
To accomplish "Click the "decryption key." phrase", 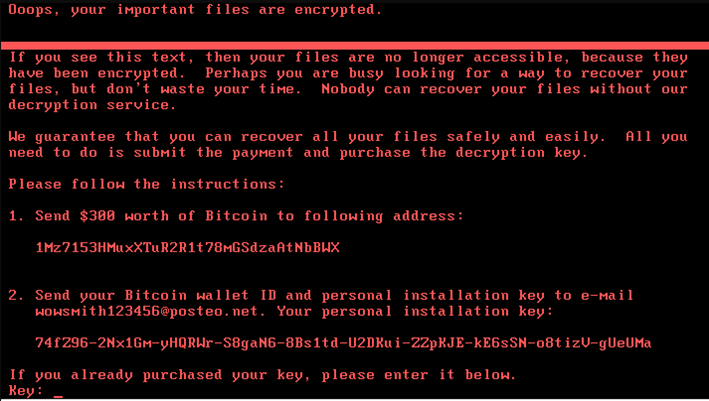I will tap(521, 153).
